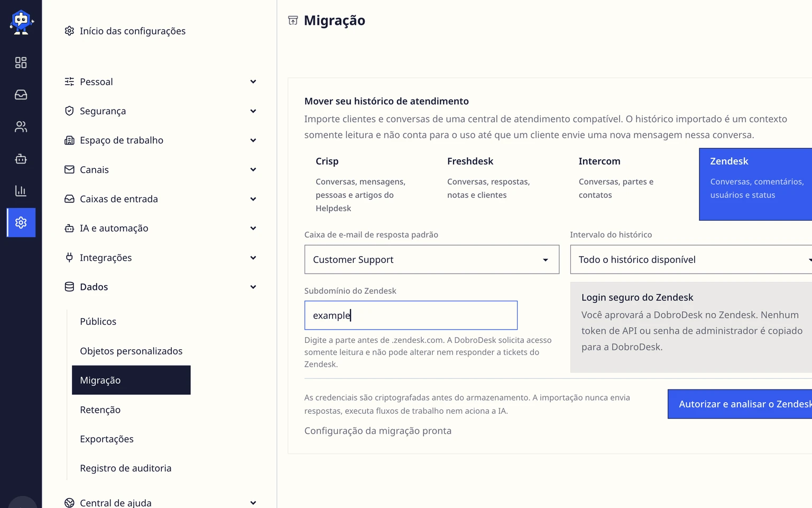Click the database icon next to Dados
This screenshot has width=812, height=508.
(69, 287)
